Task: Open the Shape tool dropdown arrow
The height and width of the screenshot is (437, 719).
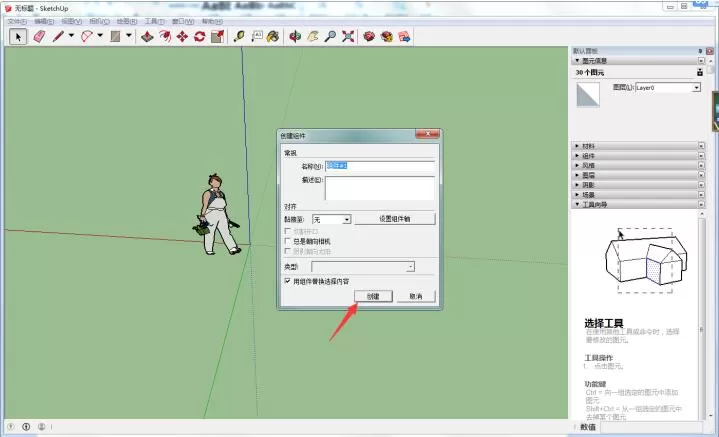Action: (x=128, y=36)
